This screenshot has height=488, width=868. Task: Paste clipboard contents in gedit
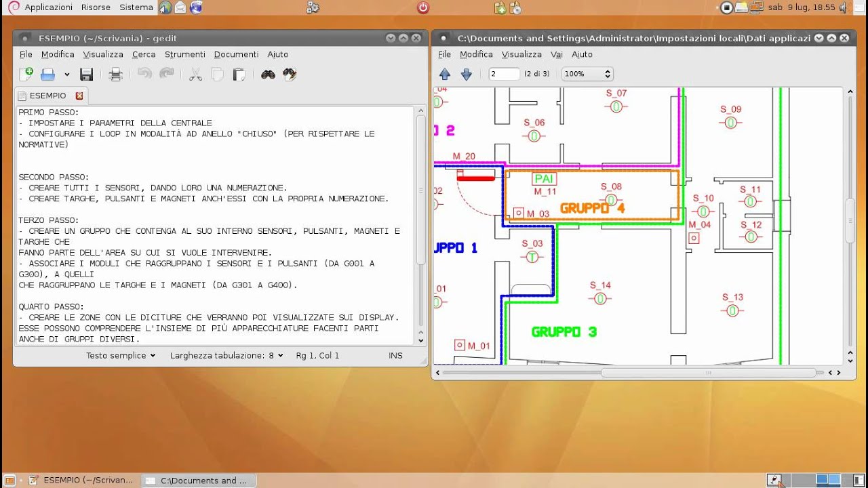tap(239, 74)
